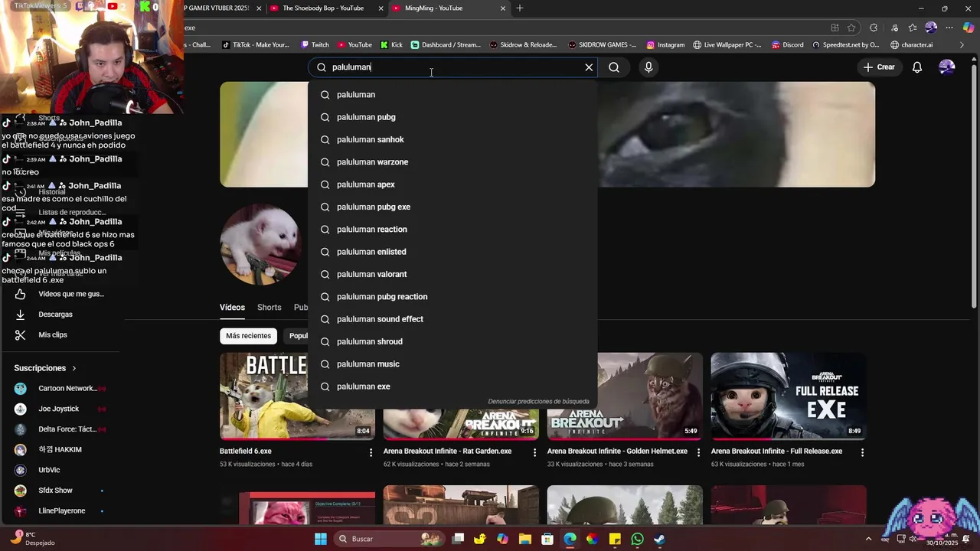Open 하김 HAKKIM subscription channel

click(61, 450)
